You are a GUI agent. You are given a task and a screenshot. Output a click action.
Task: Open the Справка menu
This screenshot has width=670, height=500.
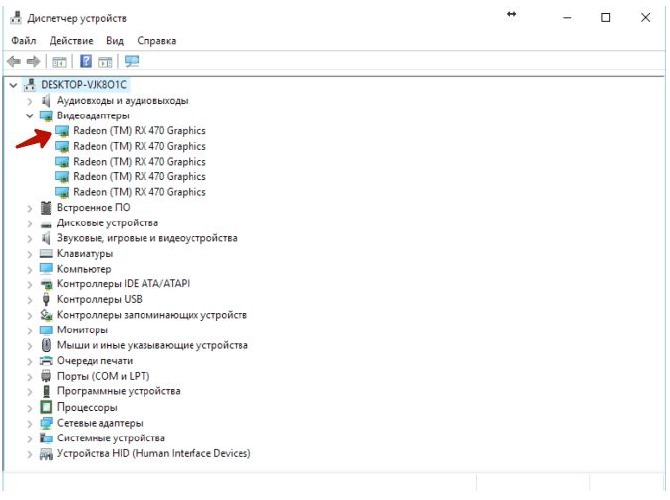tap(156, 41)
